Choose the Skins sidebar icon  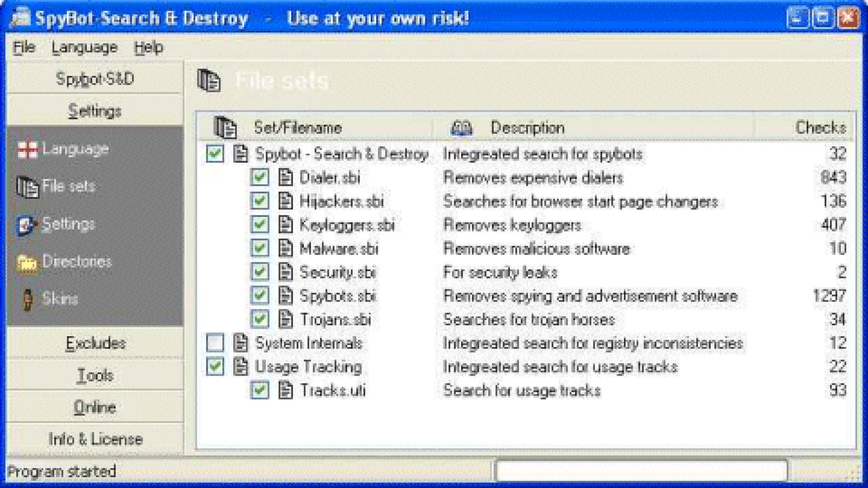(28, 299)
